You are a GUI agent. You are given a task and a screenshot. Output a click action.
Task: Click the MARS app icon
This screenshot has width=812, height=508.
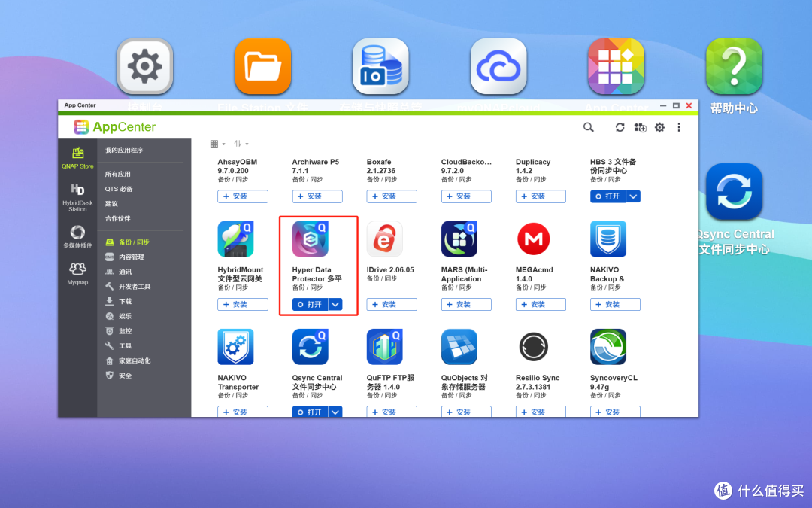tap(459, 239)
